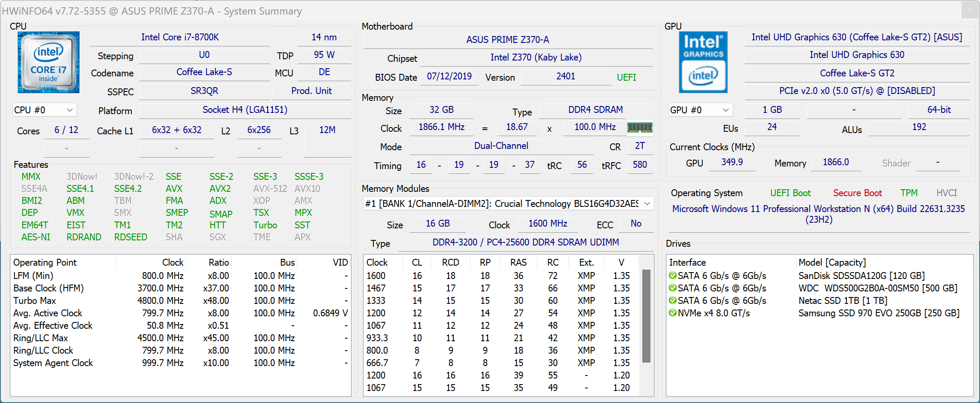980x403 pixels.
Task: Click the green memory module icon
Action: pos(640,127)
